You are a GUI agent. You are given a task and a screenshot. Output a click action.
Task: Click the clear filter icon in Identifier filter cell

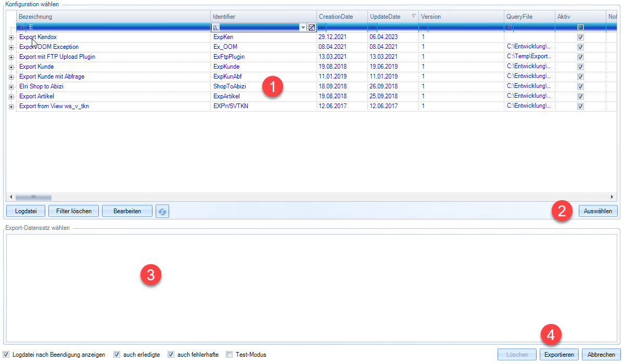point(311,27)
